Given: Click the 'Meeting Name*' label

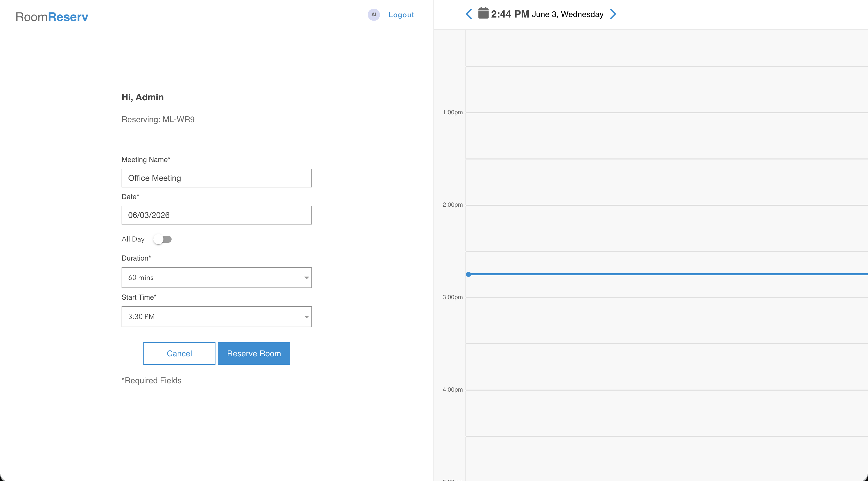Looking at the screenshot, I should click(146, 160).
